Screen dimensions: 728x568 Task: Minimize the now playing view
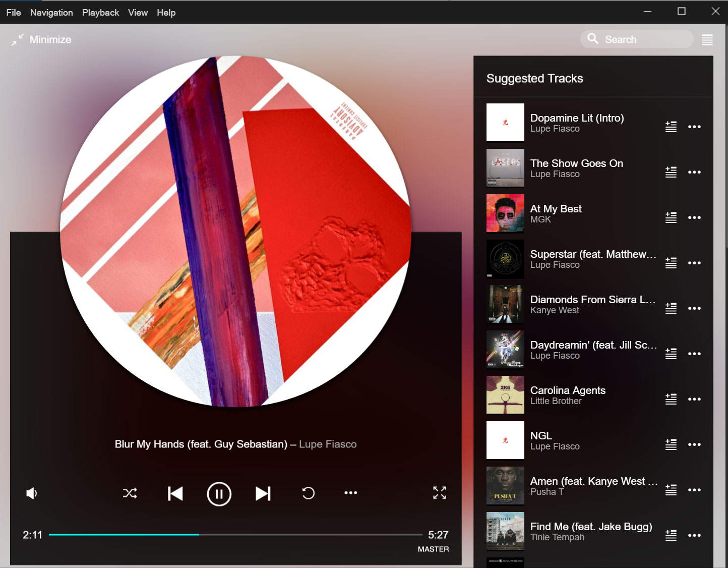click(x=42, y=39)
